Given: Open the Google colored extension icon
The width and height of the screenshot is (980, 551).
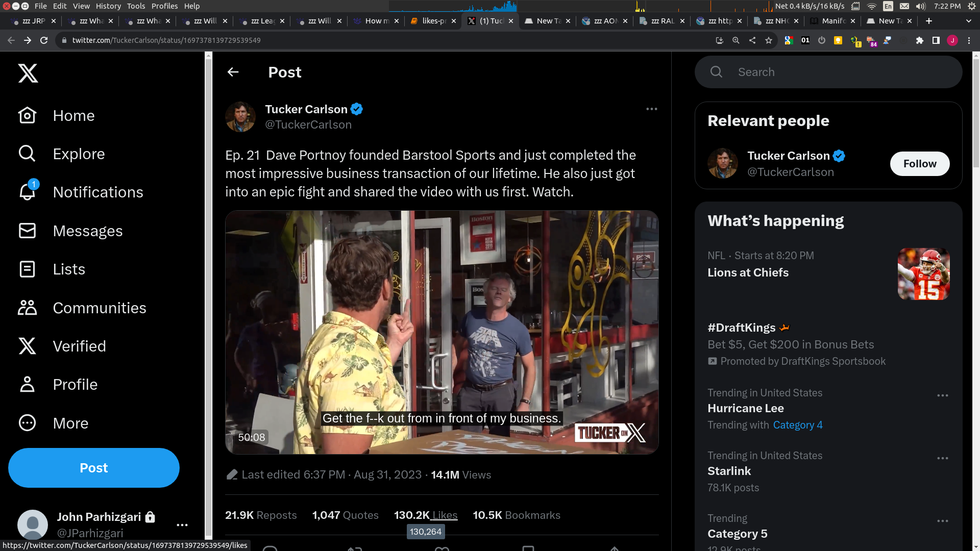Looking at the screenshot, I should point(789,40).
